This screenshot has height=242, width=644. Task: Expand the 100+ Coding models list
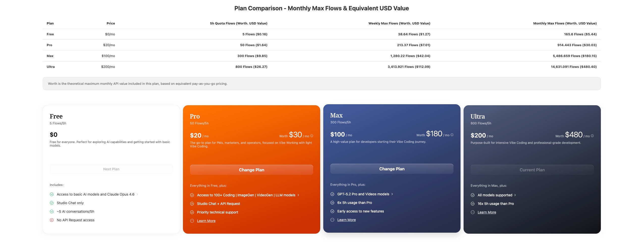298,195
